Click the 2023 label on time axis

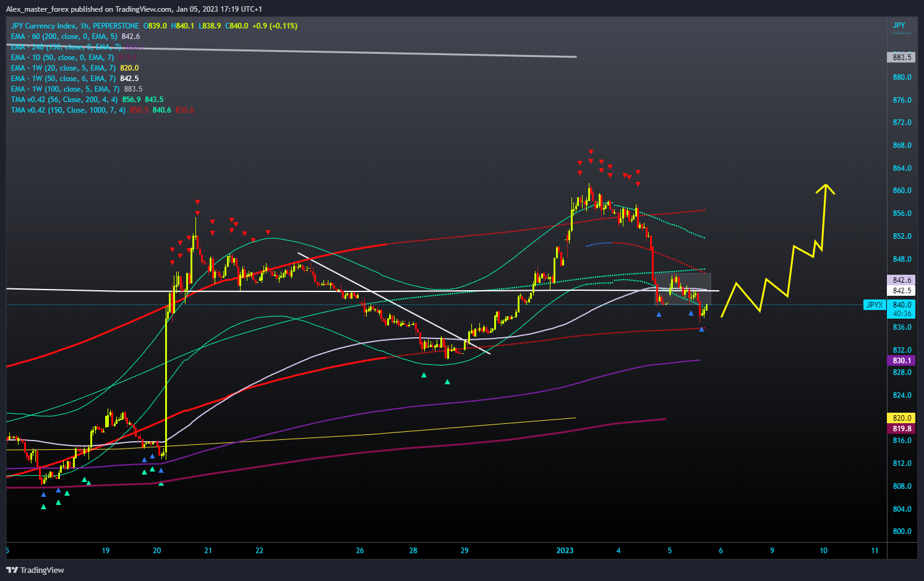565,551
